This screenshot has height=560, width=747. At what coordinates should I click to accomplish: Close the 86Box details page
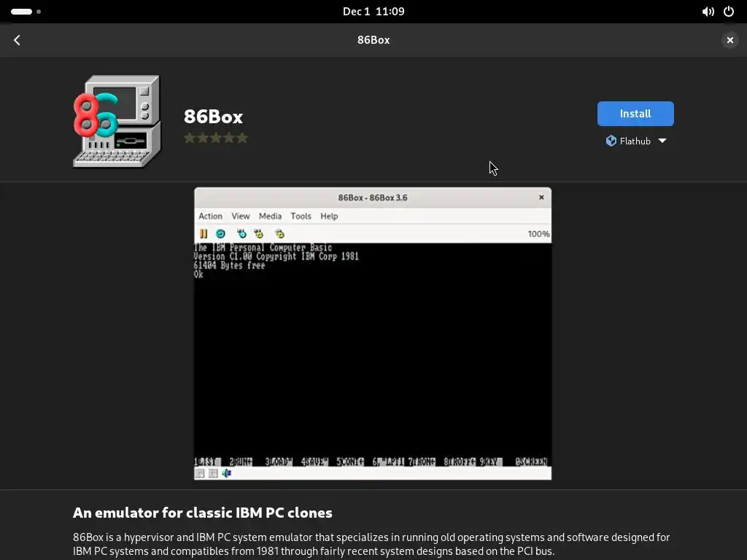729,40
